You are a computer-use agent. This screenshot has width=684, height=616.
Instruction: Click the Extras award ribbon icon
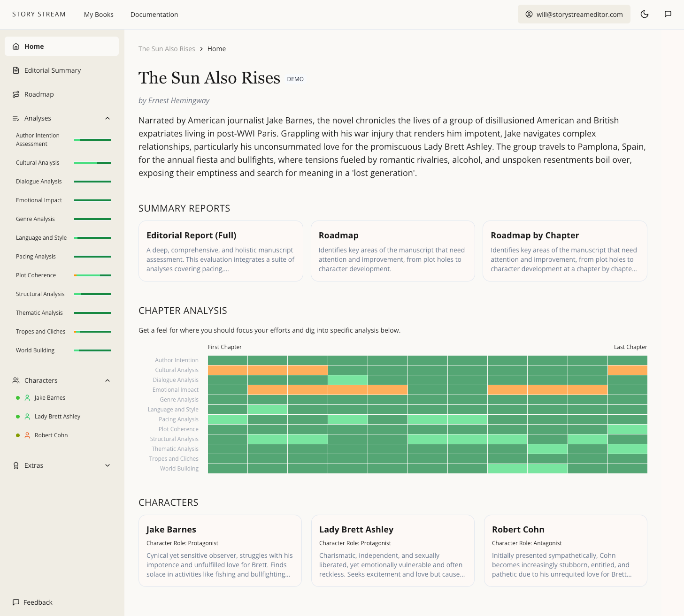tap(16, 465)
